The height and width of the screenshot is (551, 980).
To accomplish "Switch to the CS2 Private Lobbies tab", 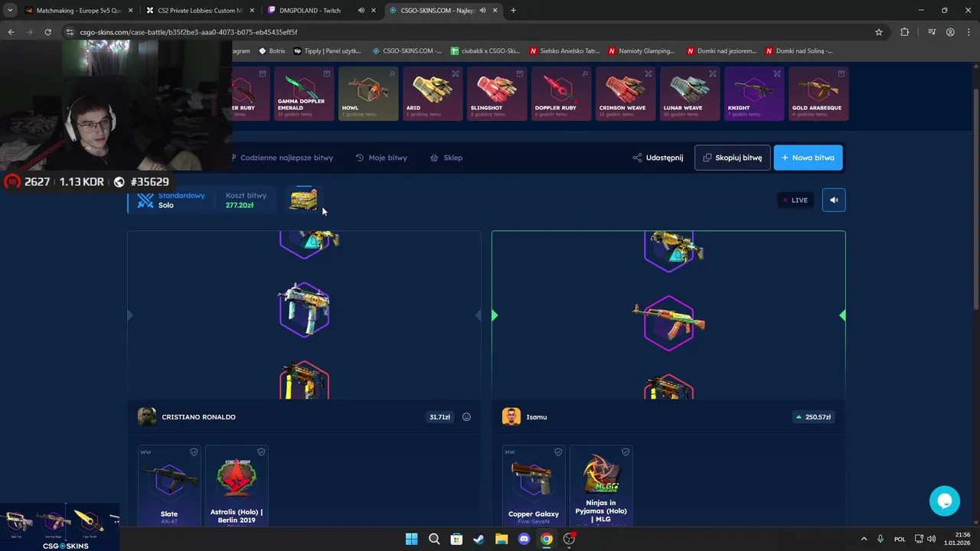I will 200,11.
